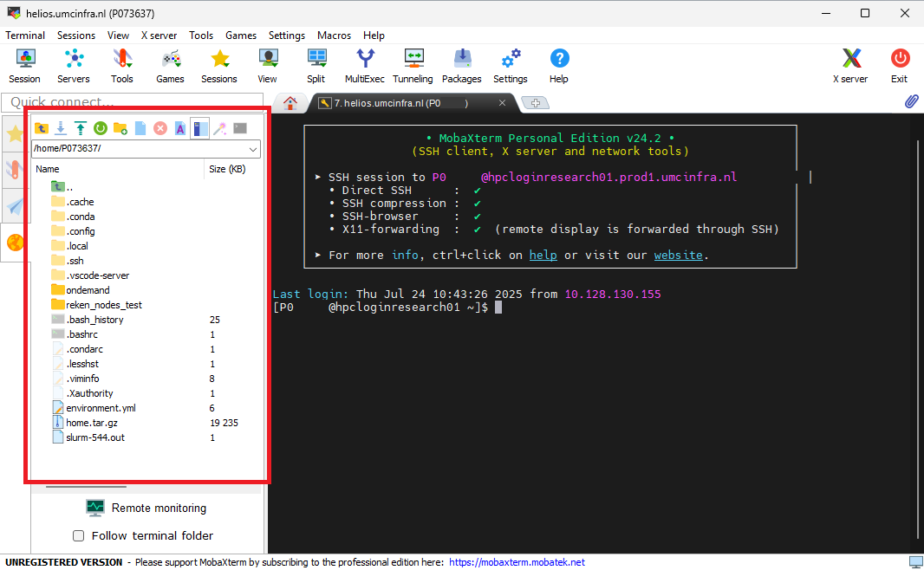Create a new remote folder

click(120, 128)
